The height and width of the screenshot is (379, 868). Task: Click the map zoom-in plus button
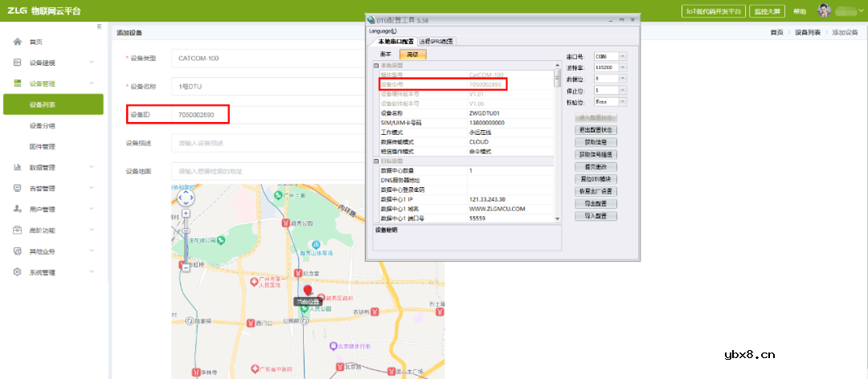[x=186, y=213]
